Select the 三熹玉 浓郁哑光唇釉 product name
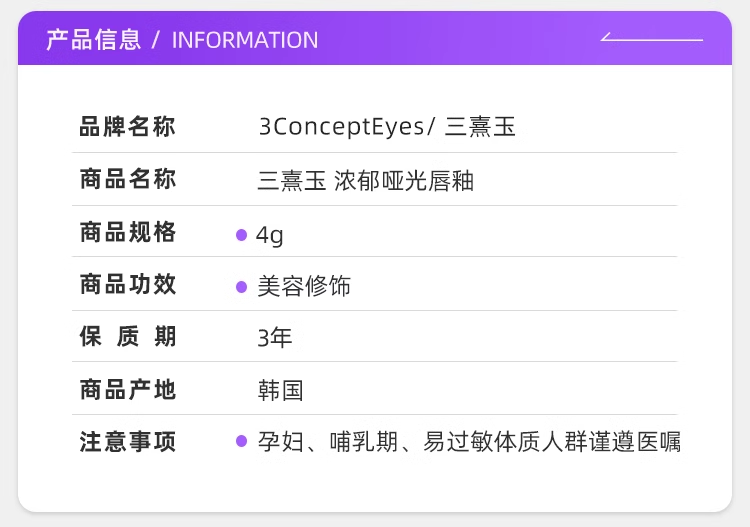This screenshot has height=527, width=750. point(365,181)
